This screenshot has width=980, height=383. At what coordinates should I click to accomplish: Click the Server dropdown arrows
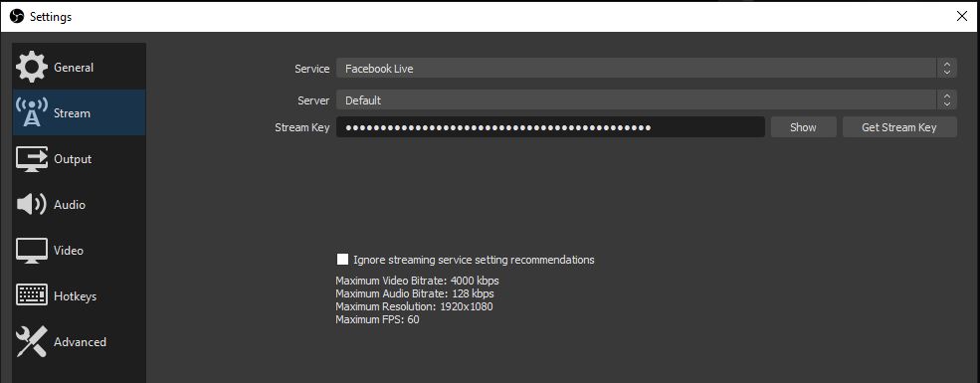pyautogui.click(x=947, y=99)
